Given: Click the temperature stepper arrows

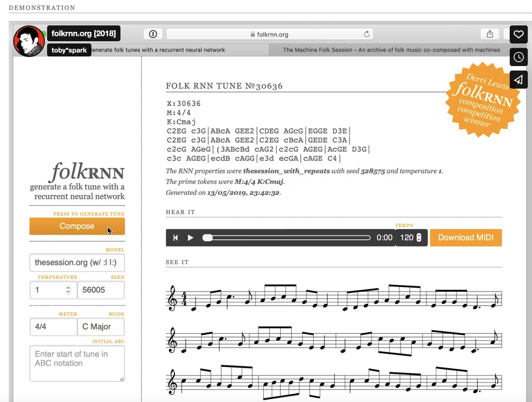Looking at the screenshot, I should [68, 290].
